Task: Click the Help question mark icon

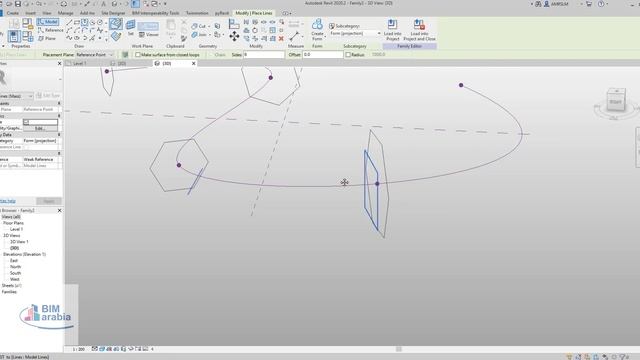Action: tap(601, 4)
